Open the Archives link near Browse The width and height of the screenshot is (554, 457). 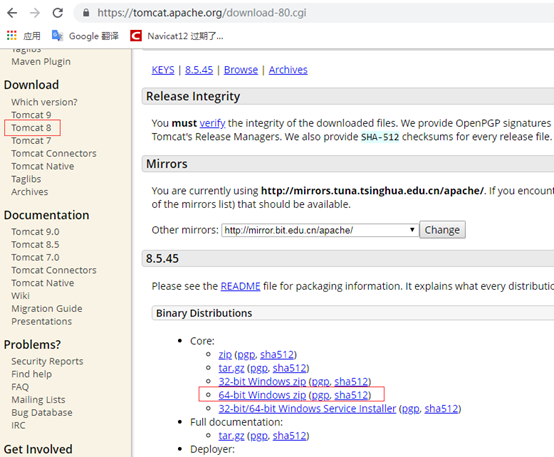(x=288, y=70)
